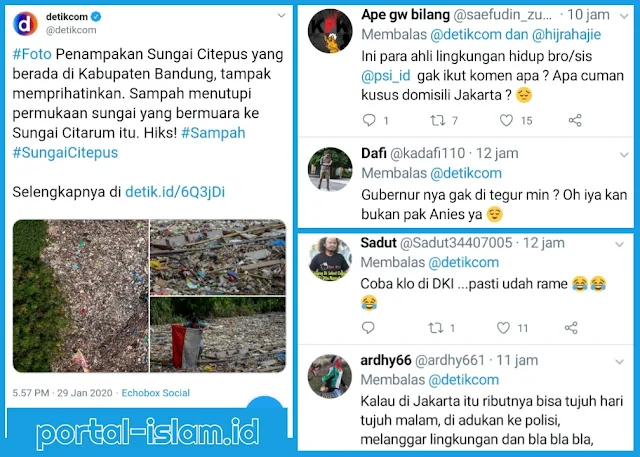The width and height of the screenshot is (640, 457).
Task: Expand options chevron on detikcom tweet
Action: (x=281, y=16)
